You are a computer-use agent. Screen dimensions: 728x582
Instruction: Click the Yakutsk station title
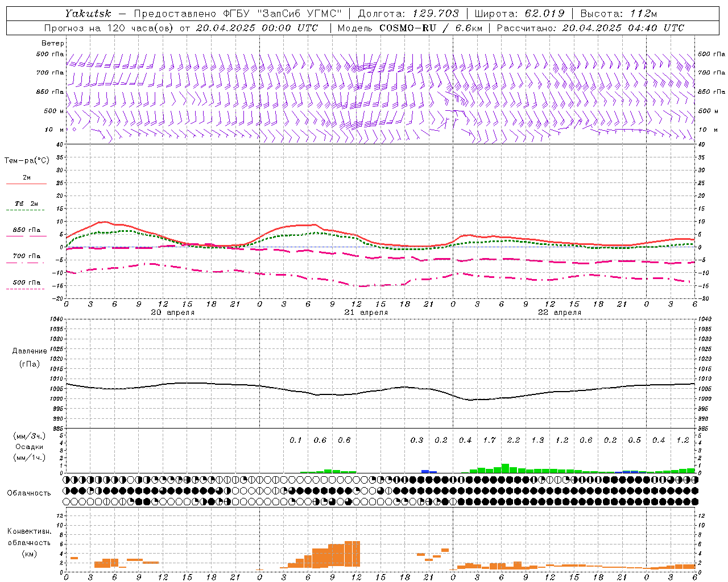[x=88, y=14]
